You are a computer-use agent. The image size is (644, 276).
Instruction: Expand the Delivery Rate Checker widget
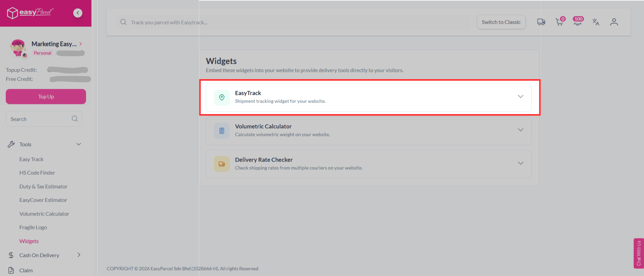coord(520,163)
